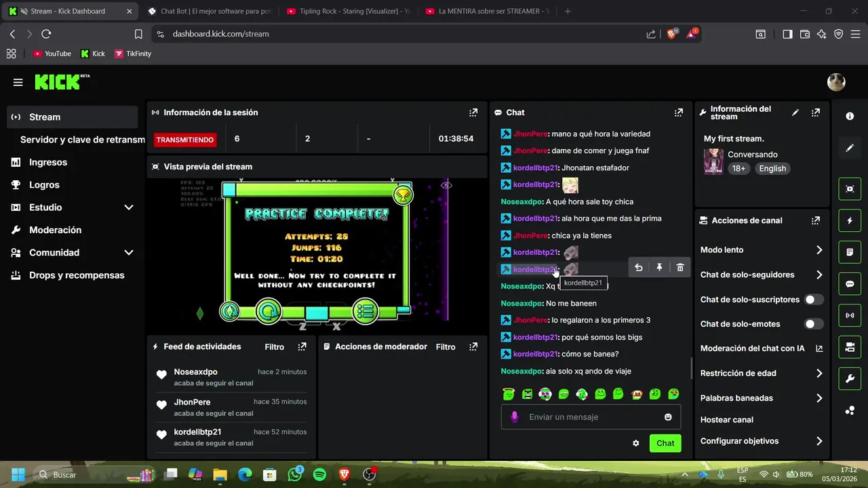Viewport: 868px width, 488px height.
Task: Delete the hovered kordellbtp21 chat message
Action: coord(680,268)
